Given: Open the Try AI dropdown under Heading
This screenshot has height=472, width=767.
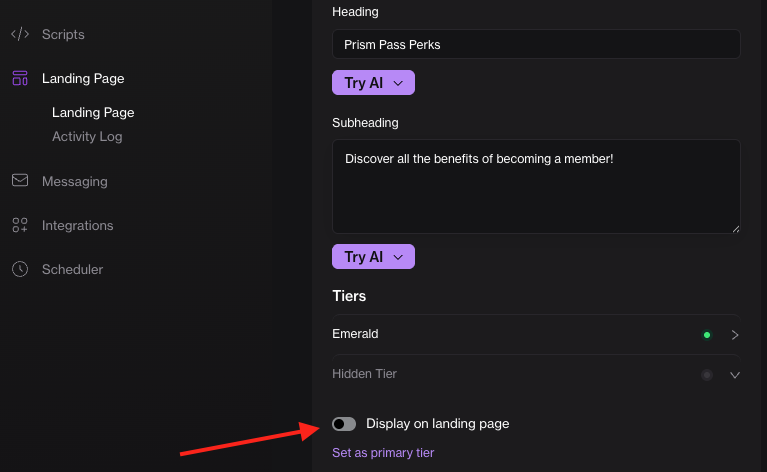Looking at the screenshot, I should tap(373, 83).
